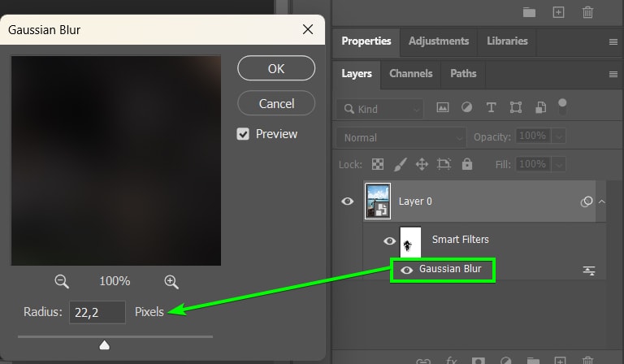
Task: Click the create new item plus icon at top
Action: coord(558,12)
